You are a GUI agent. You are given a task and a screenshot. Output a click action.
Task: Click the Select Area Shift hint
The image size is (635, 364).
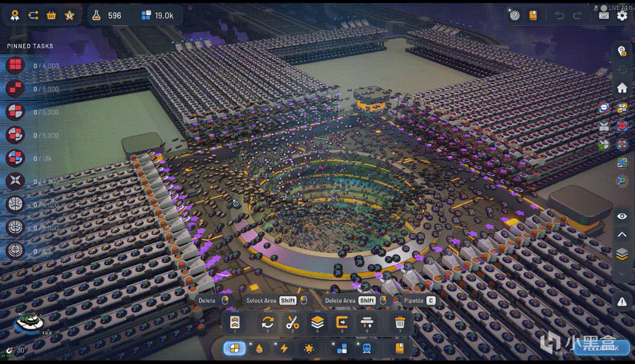coord(276,300)
